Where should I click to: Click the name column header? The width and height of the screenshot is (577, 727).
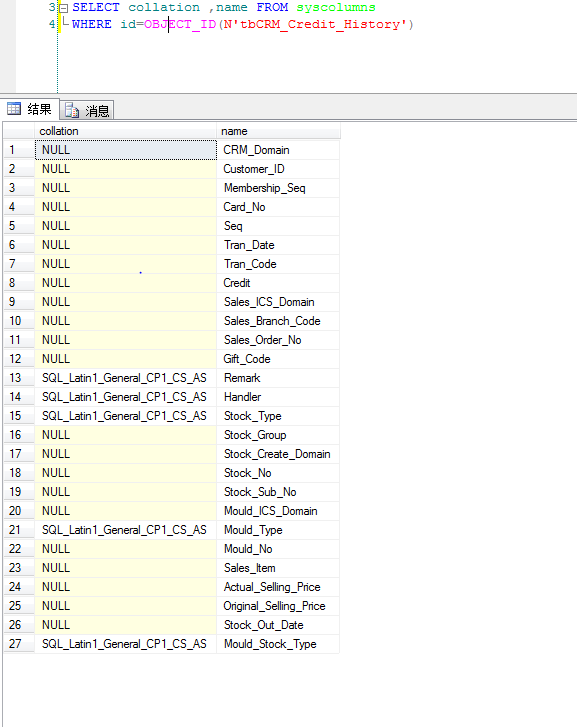[278, 131]
